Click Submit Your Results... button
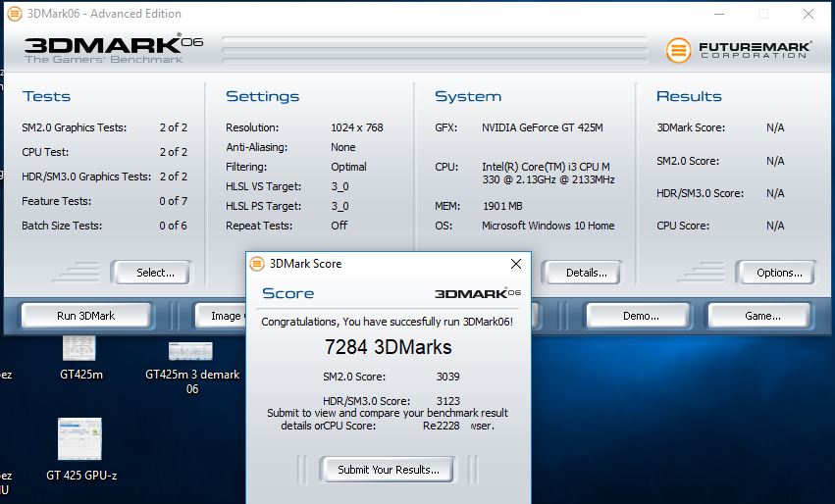 pos(389,470)
